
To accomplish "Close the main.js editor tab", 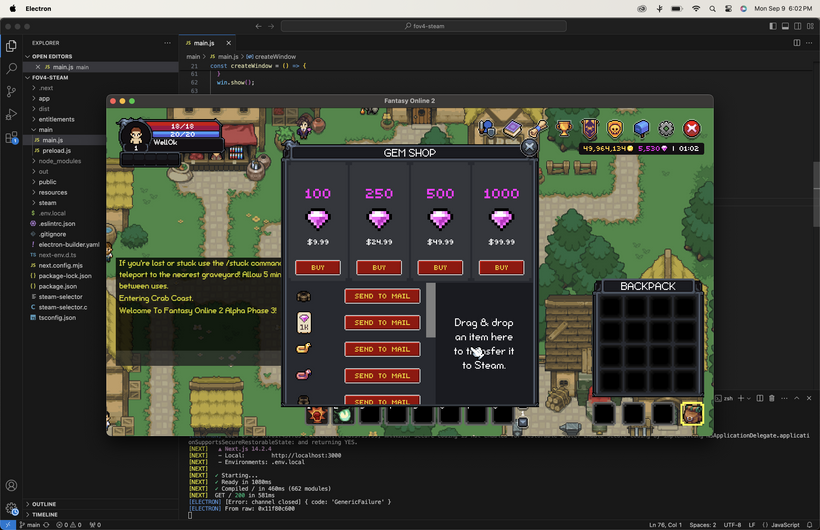I will [x=229, y=43].
